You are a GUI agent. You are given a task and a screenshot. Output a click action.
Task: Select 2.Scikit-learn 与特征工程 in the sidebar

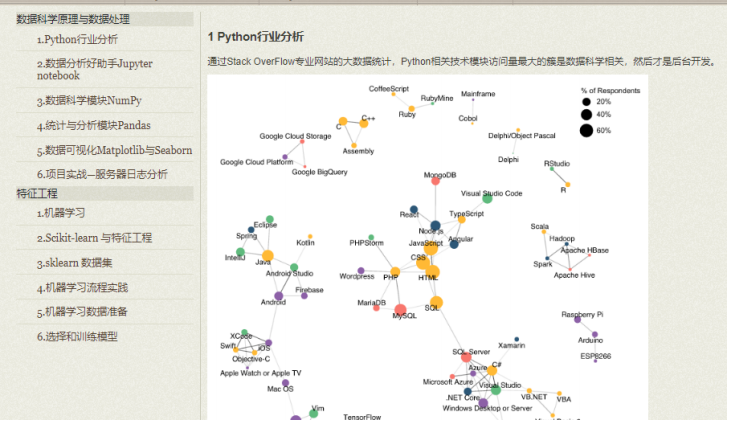(94, 238)
